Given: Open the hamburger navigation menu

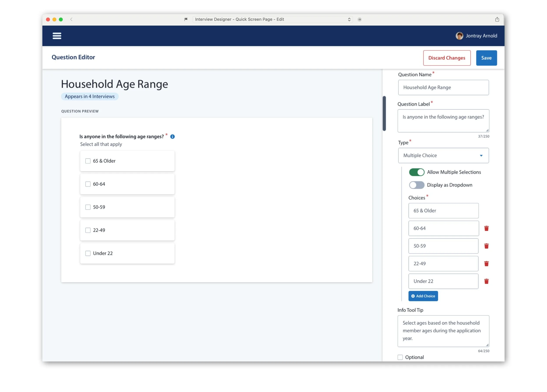Looking at the screenshot, I should [x=57, y=36].
